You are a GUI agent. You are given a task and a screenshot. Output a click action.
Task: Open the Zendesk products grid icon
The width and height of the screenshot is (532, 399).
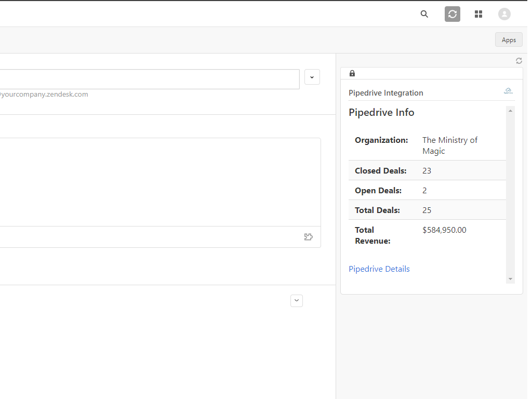pos(478,14)
